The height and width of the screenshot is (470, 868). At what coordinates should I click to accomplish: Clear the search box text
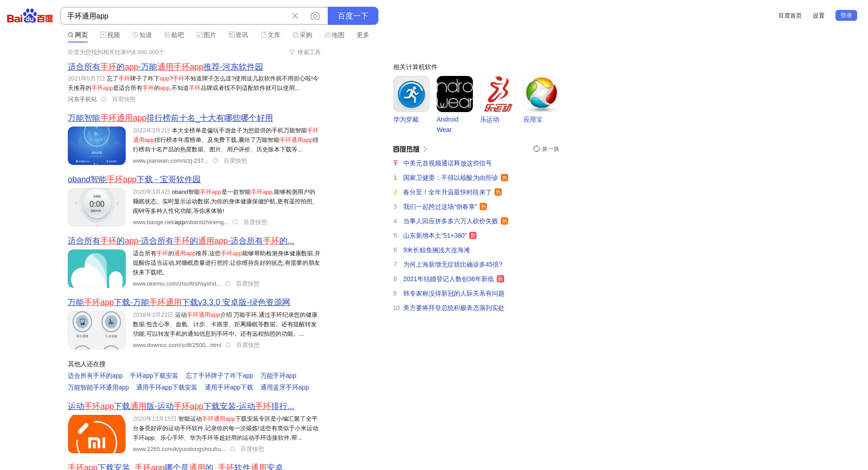click(x=295, y=16)
